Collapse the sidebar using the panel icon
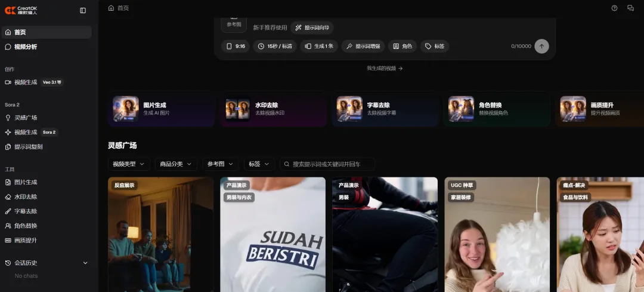The height and width of the screenshot is (292, 644). click(83, 10)
